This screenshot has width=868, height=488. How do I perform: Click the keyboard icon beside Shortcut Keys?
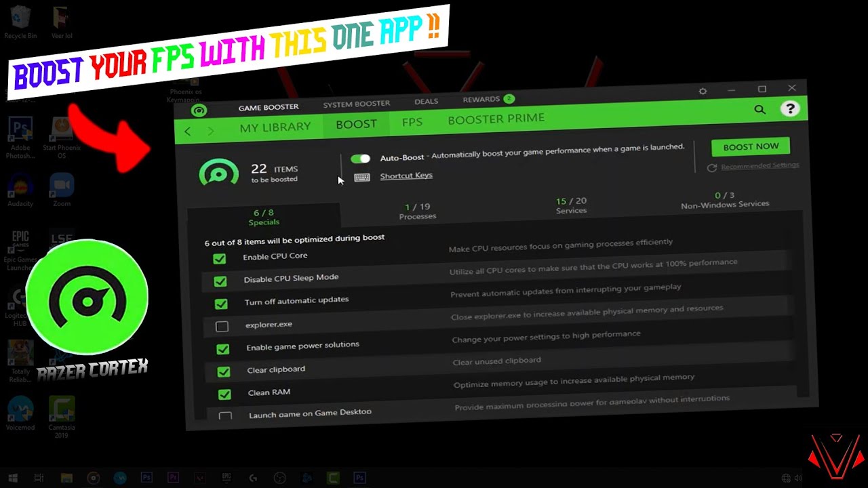tap(362, 178)
